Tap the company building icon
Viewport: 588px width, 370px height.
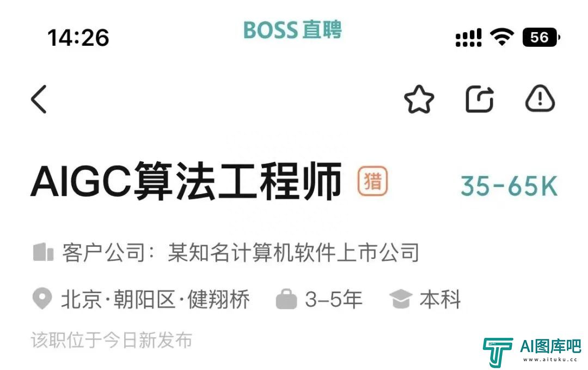click(x=43, y=252)
